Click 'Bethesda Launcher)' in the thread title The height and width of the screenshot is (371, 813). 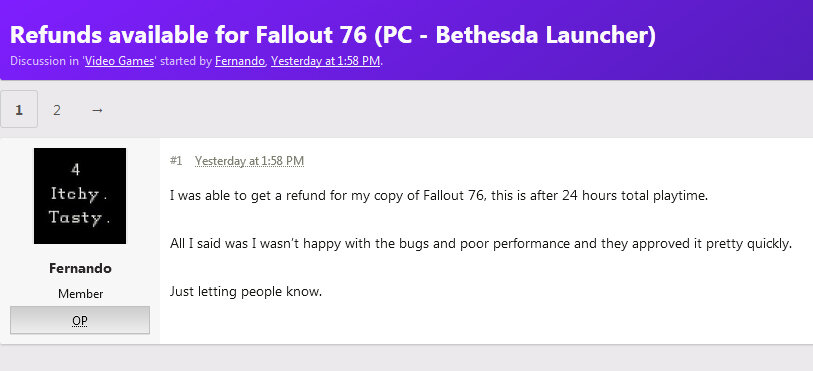(546, 35)
